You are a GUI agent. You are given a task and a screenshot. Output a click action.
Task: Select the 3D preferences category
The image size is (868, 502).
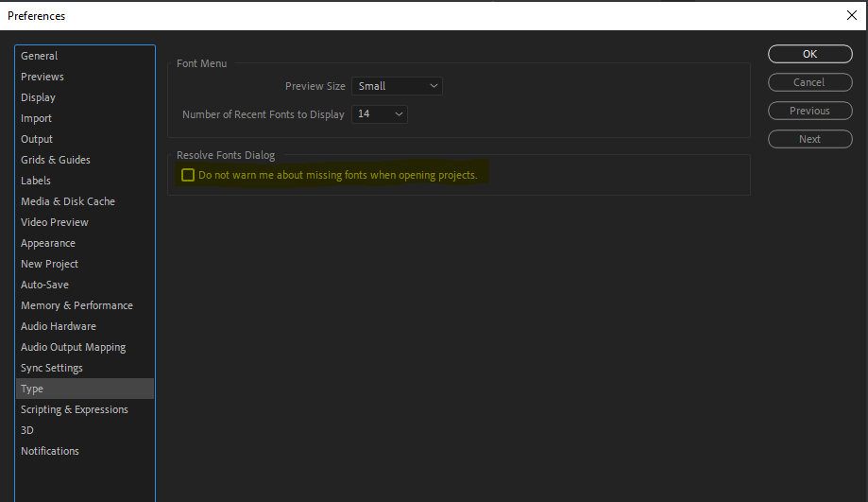pos(85,430)
